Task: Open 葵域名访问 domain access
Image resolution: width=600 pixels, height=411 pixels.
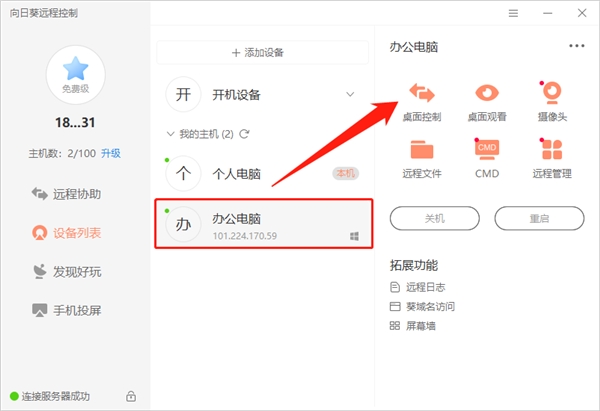Action: click(422, 307)
